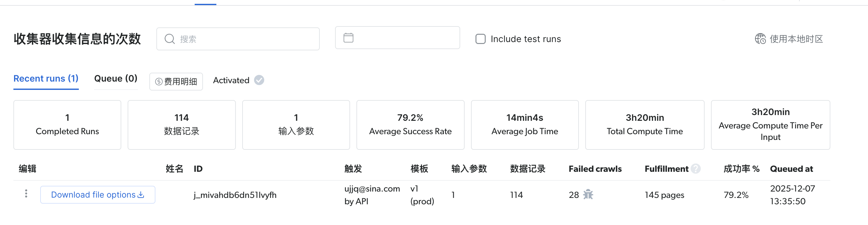Click the Average Success Rate card
This screenshot has width=868, height=225.
coord(410,125)
